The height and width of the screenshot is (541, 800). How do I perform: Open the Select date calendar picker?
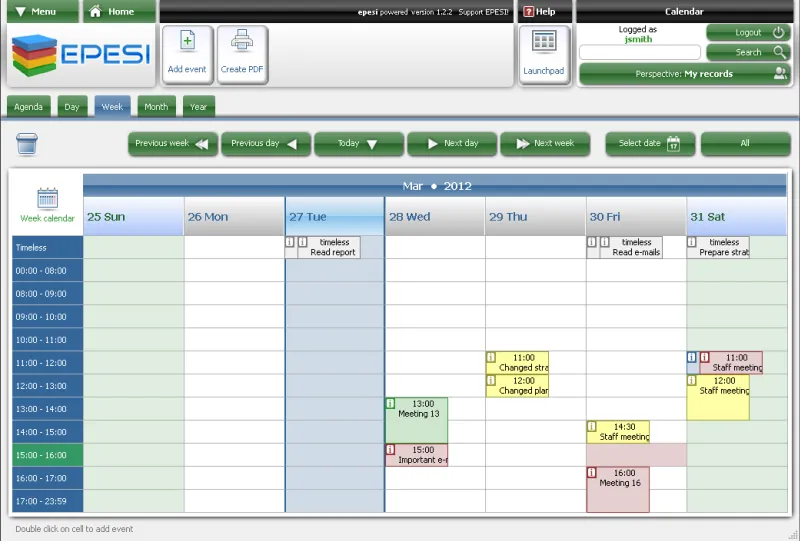650,143
